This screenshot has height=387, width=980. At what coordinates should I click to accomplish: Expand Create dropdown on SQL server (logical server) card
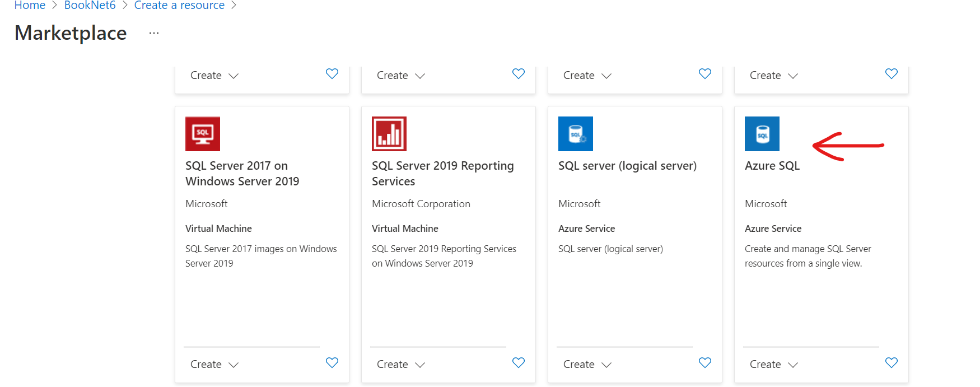[587, 364]
